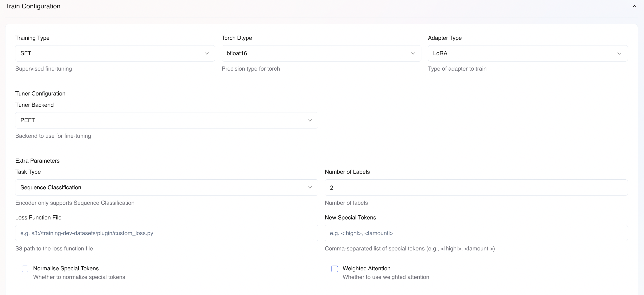Enable Normalise Special Tokens checkbox
Image resolution: width=644 pixels, height=295 pixels.
pos(25,269)
